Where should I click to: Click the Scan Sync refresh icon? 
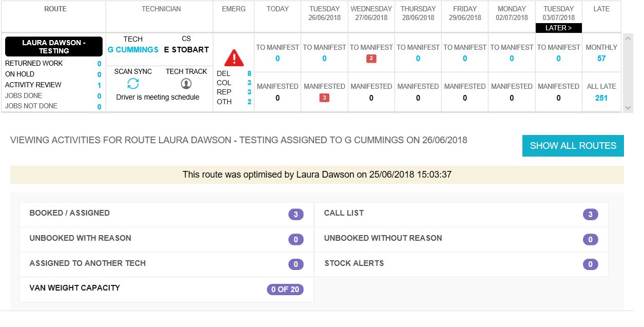pyautogui.click(x=134, y=83)
